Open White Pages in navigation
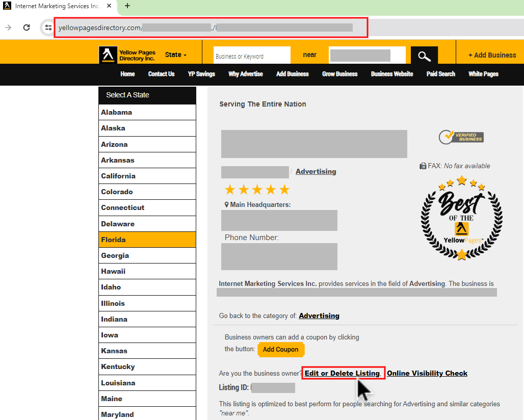Image resolution: width=524 pixels, height=420 pixels. click(484, 74)
